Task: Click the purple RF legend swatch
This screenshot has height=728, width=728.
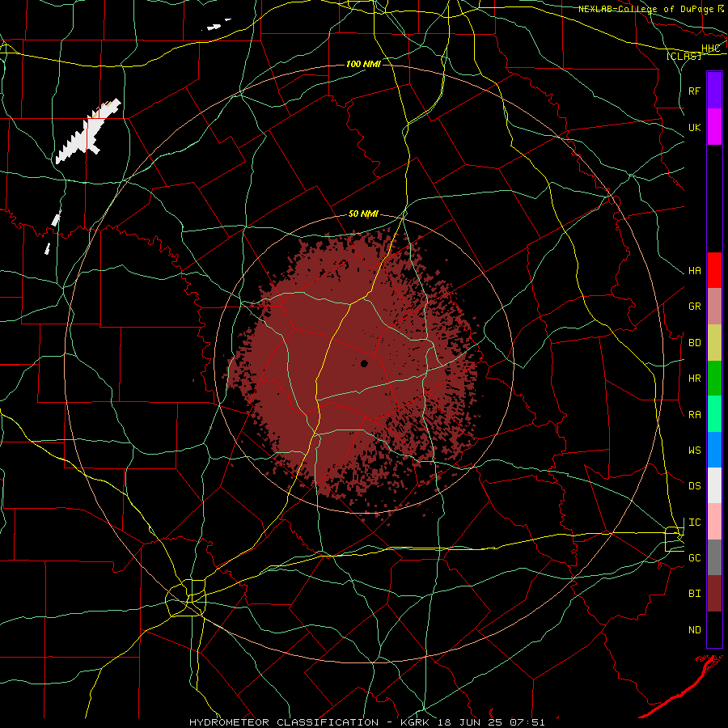Action: (714, 91)
